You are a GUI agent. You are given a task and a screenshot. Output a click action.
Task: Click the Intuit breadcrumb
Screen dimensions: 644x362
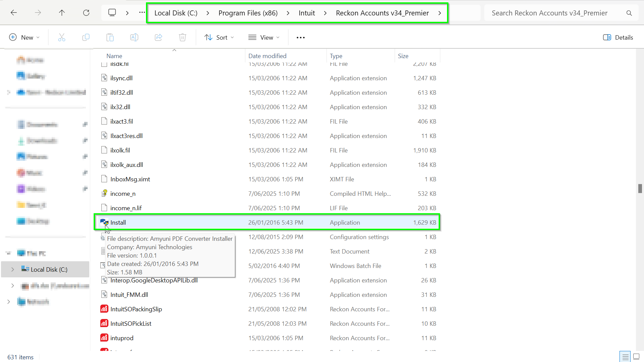point(307,13)
